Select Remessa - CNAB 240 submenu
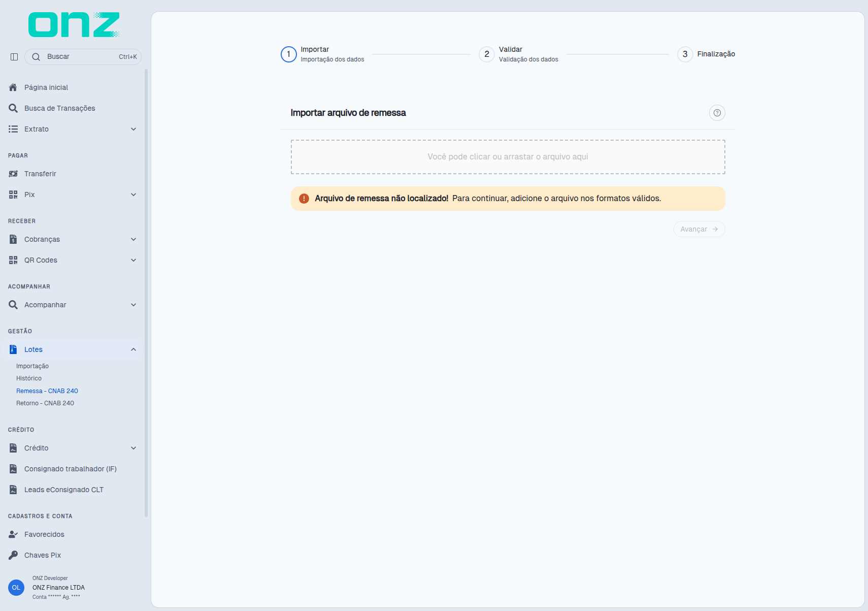The height and width of the screenshot is (611, 868). click(47, 391)
